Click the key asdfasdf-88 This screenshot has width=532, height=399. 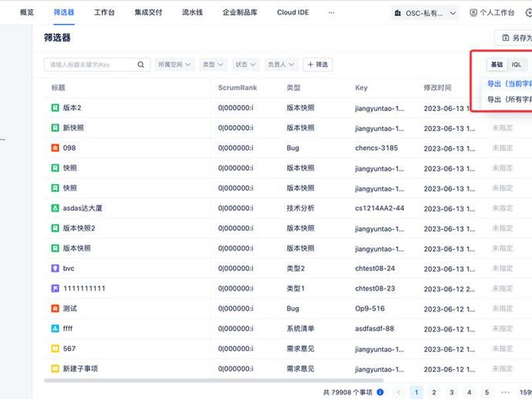click(374, 329)
